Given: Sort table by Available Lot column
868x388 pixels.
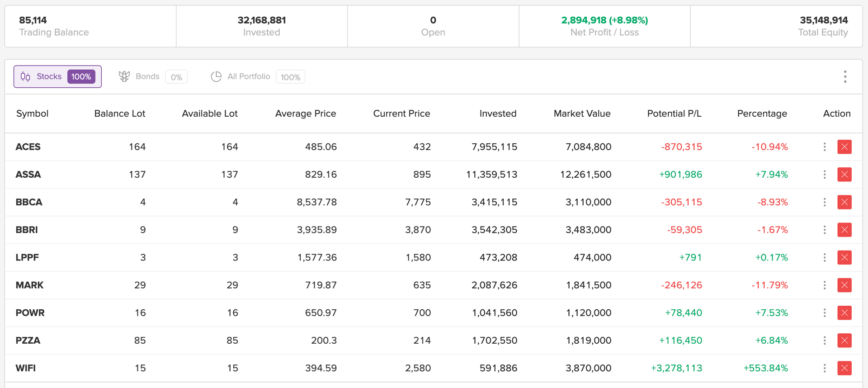Looking at the screenshot, I should pyautogui.click(x=210, y=114).
